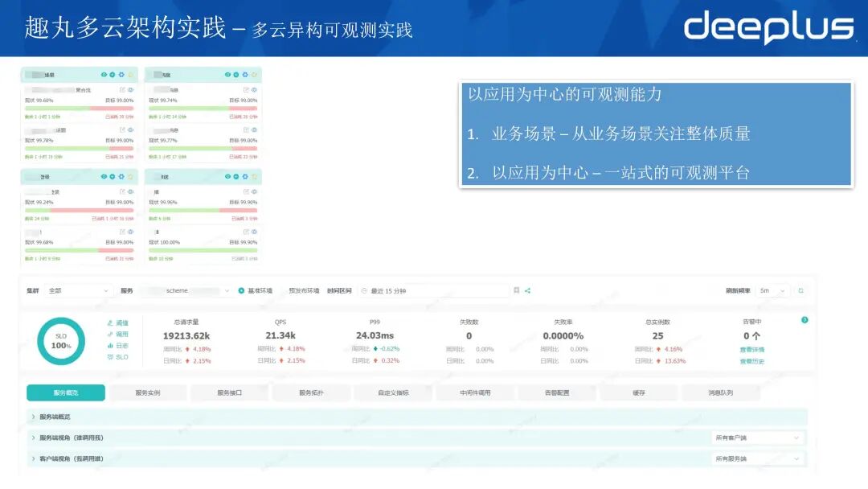Viewport: 868px width, 489px height.
Task: Open the 所有服务端 dropdown
Action: coord(757,459)
